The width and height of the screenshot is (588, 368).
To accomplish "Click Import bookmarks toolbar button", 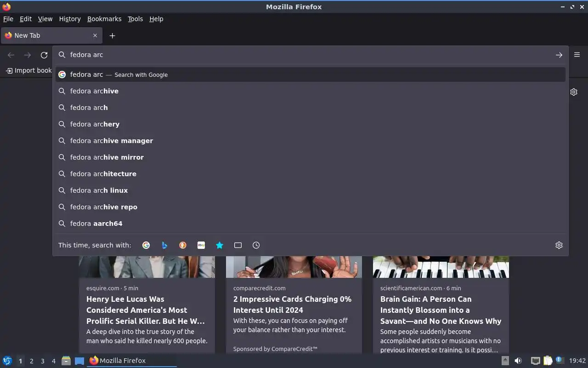I will (28, 70).
